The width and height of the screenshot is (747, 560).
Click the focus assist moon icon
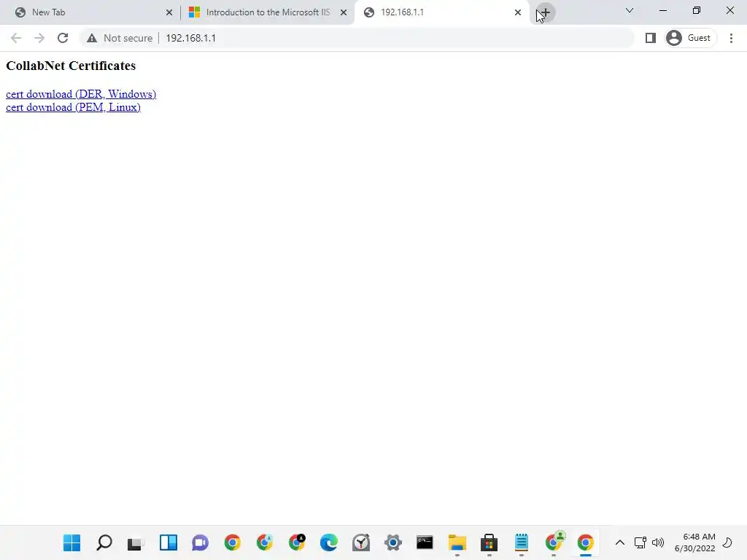pyautogui.click(x=727, y=542)
